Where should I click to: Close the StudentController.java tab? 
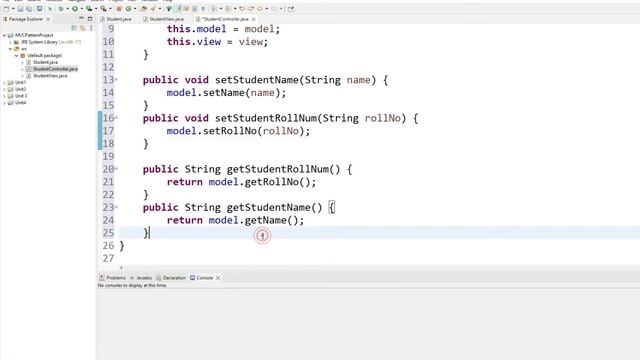point(253,19)
